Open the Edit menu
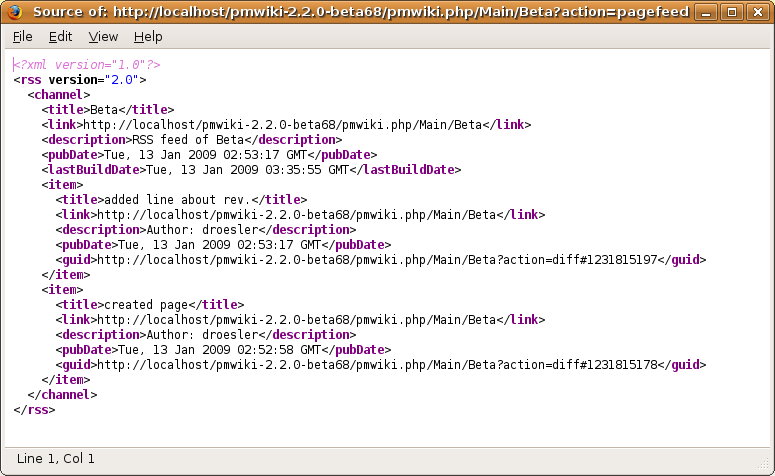This screenshot has width=775, height=476. pyautogui.click(x=60, y=37)
